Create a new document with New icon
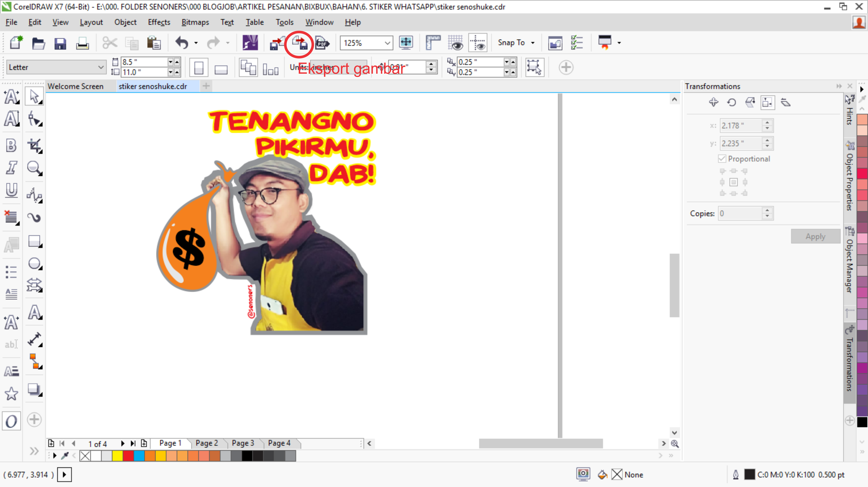The image size is (868, 487). click(x=16, y=43)
